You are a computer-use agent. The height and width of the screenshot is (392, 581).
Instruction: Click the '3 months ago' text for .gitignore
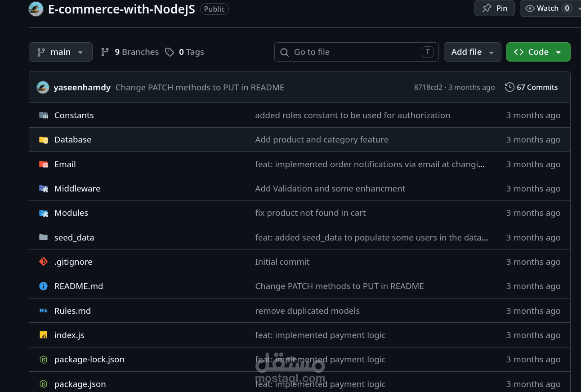(x=533, y=262)
